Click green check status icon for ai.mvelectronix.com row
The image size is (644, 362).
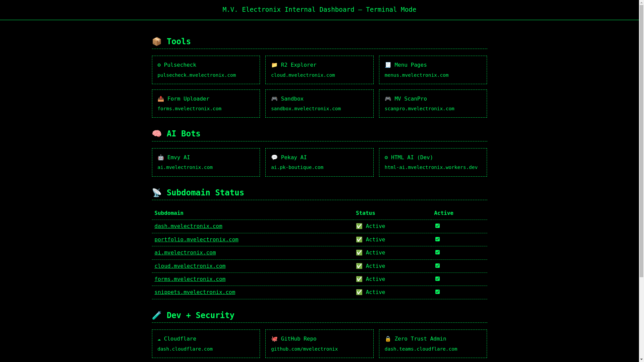359,253
